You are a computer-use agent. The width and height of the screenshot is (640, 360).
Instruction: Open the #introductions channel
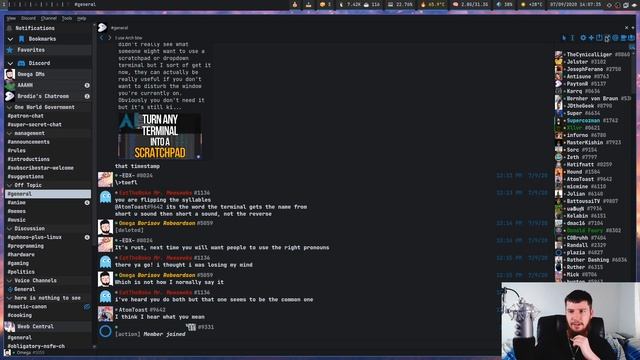(x=28, y=159)
